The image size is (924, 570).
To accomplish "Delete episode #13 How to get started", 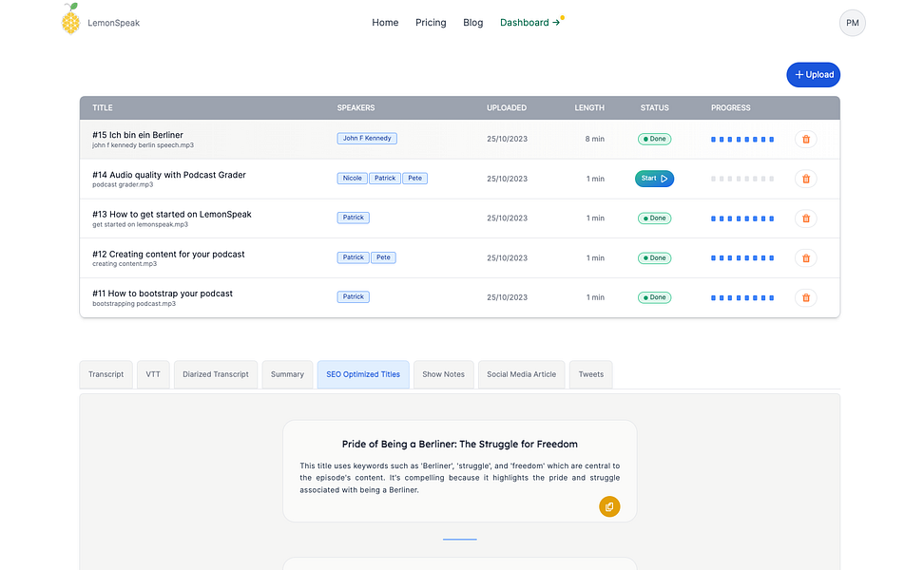I will pyautogui.click(x=805, y=218).
